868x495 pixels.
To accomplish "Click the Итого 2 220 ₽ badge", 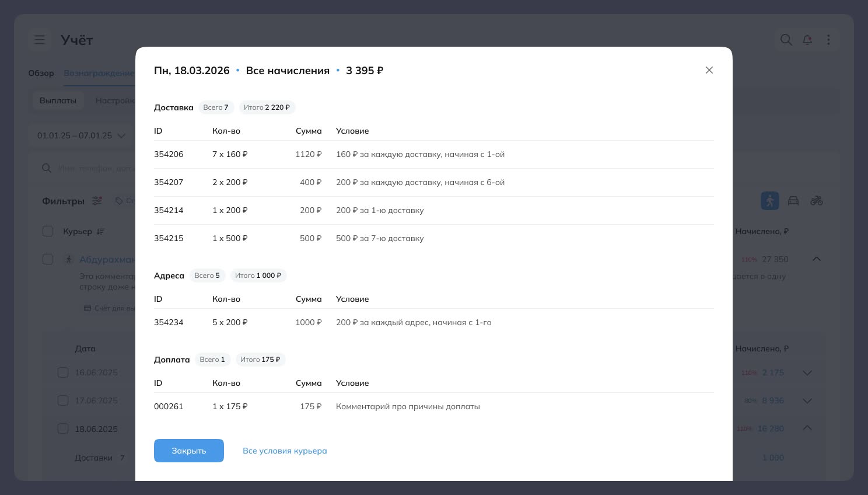I will tap(267, 107).
